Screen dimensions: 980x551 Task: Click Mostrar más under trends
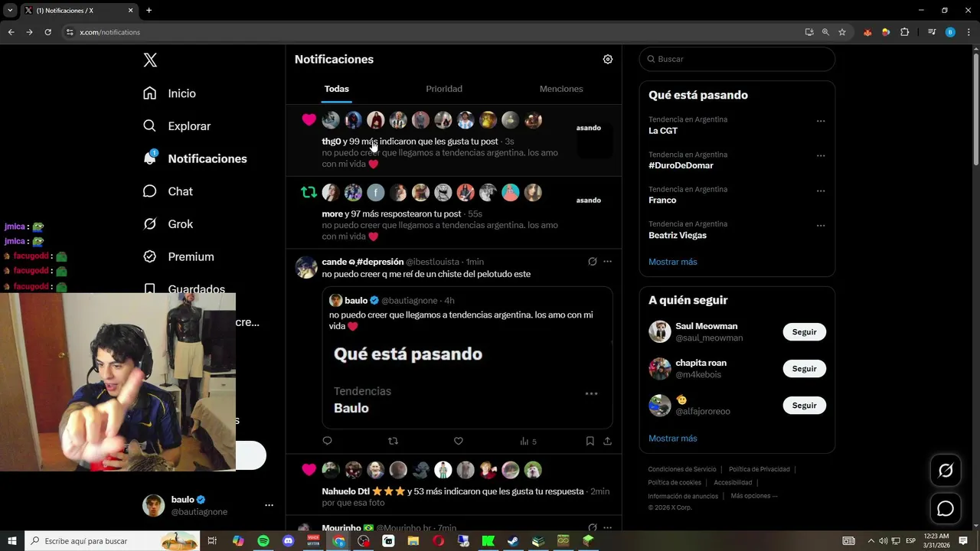point(673,262)
